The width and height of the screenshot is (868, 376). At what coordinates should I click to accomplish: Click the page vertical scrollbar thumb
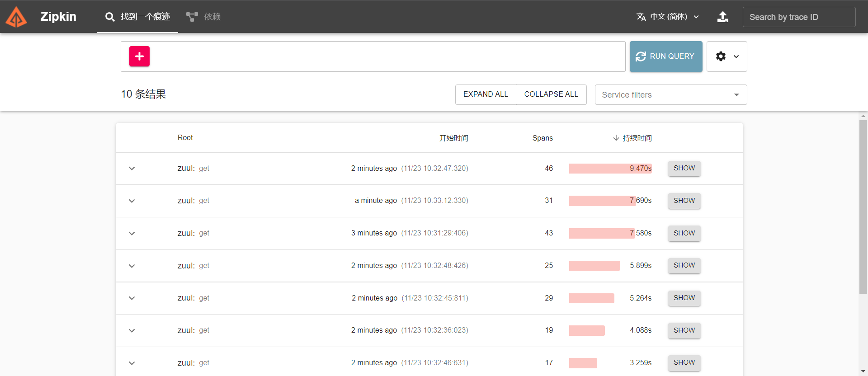pyautogui.click(x=863, y=207)
